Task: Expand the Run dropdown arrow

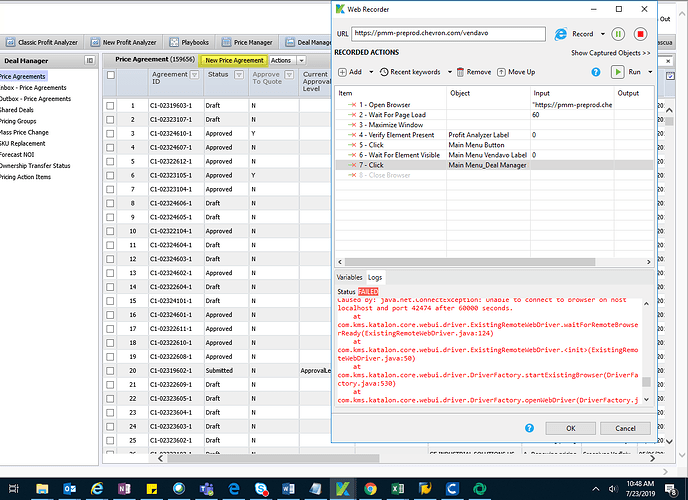Action: tap(650, 72)
